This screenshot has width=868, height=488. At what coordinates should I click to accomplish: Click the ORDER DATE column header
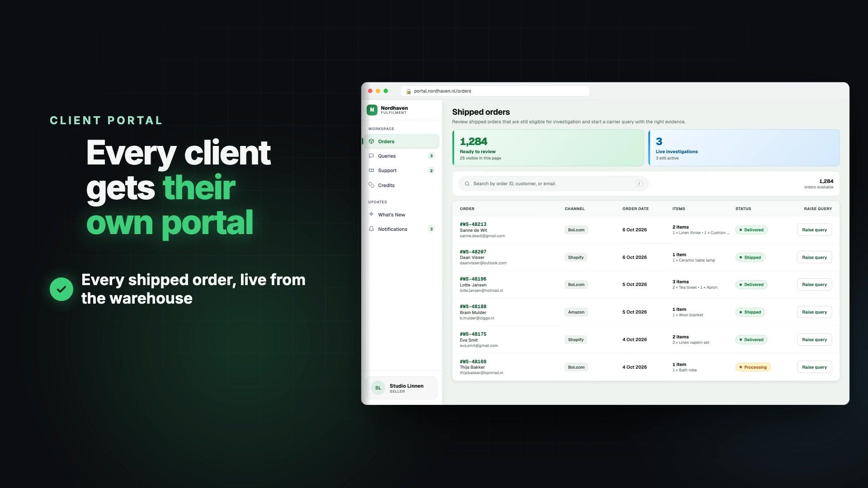[x=635, y=209]
